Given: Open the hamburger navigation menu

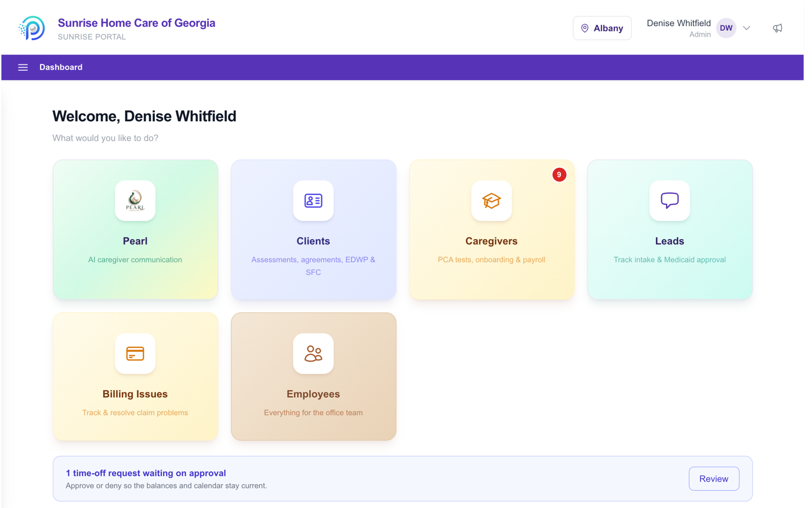Looking at the screenshot, I should click(23, 67).
